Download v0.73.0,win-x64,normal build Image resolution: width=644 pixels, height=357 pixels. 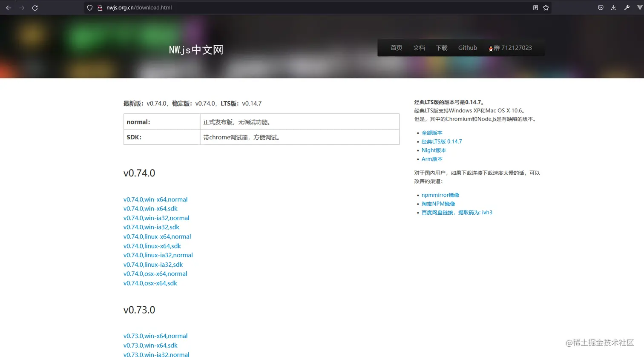coord(155,336)
